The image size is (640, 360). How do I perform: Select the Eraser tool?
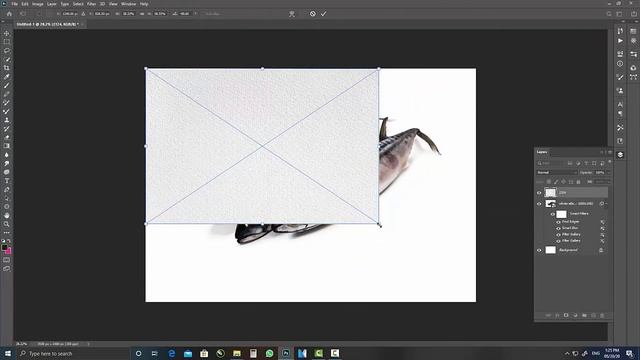7,137
